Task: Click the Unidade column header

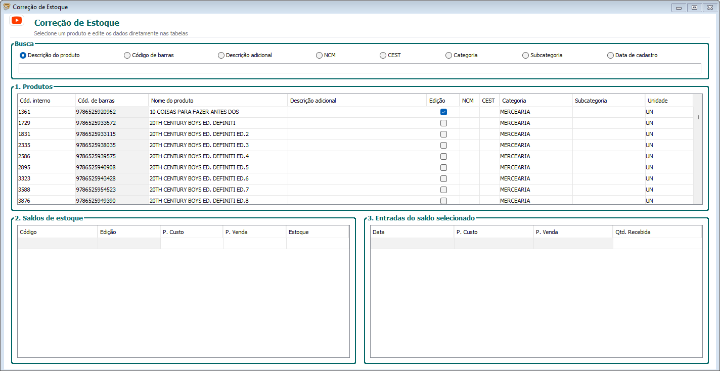Action: pyautogui.click(x=669, y=101)
